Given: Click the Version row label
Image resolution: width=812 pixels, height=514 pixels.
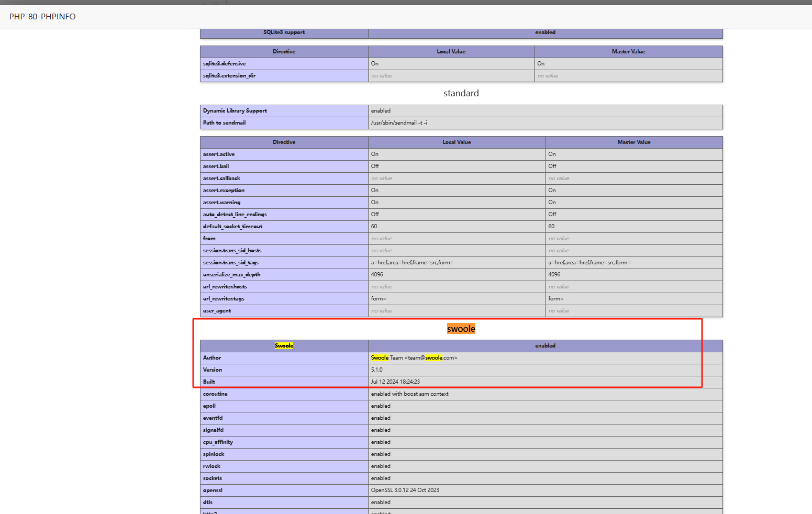Looking at the screenshot, I should [213, 370].
